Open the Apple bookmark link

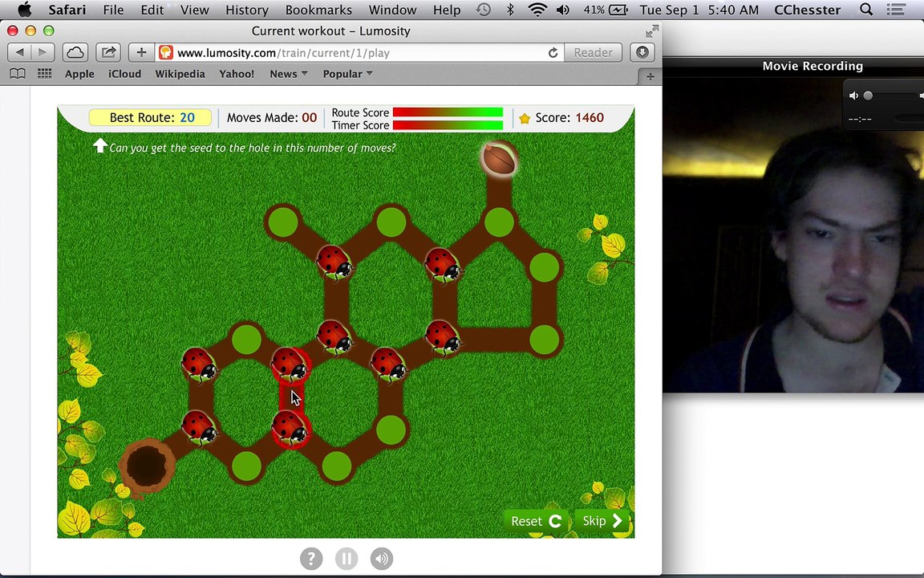tap(79, 74)
